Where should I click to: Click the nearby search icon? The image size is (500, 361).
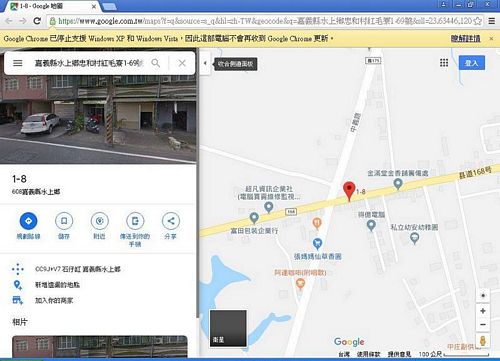[99, 221]
